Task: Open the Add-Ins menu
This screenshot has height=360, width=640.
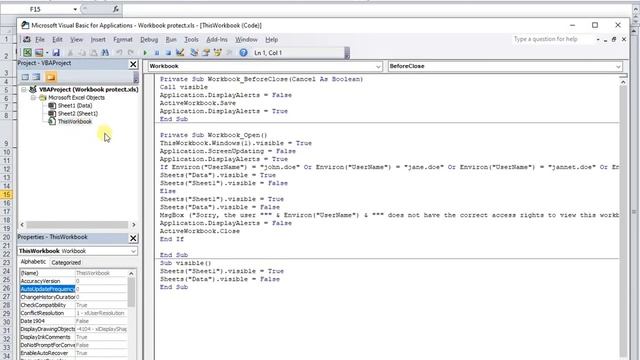Action: tap(217, 40)
